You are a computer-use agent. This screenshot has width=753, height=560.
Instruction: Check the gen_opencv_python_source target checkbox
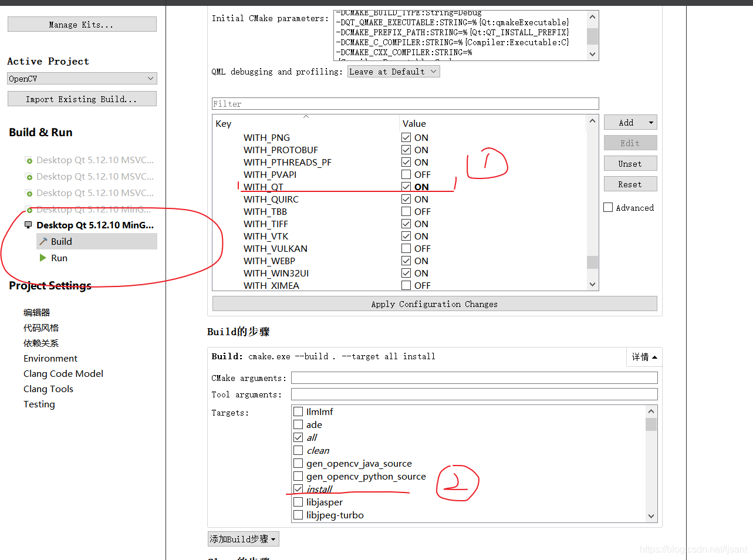(x=298, y=476)
